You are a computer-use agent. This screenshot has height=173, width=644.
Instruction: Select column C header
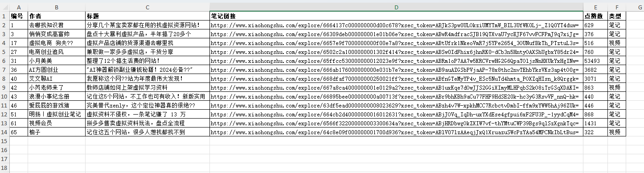(147, 8)
